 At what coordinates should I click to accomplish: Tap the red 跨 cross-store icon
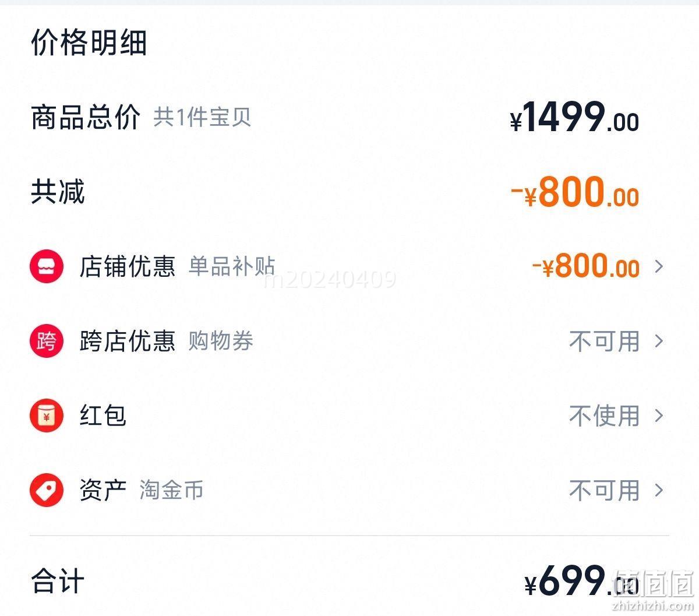click(47, 341)
